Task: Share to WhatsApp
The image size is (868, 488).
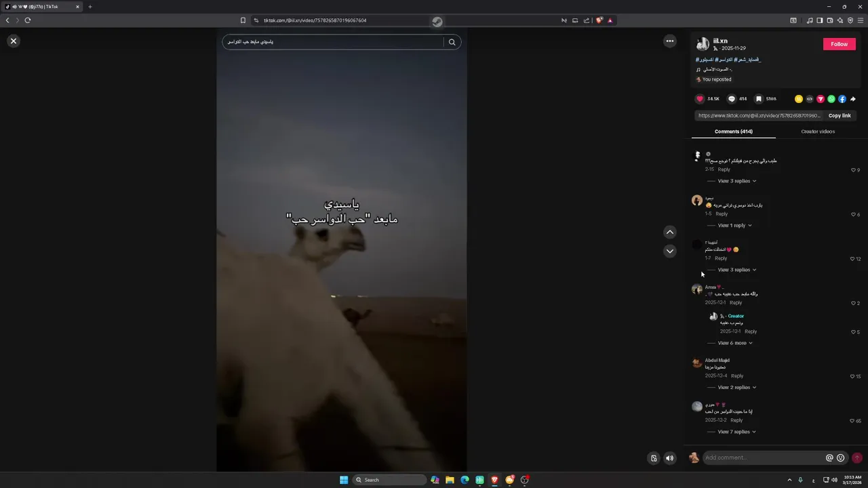Action: coord(831,99)
